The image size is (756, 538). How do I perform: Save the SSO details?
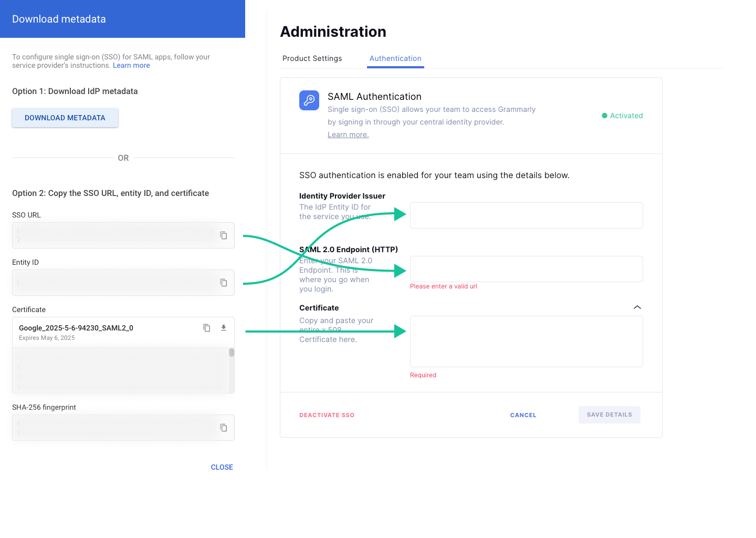[x=609, y=415]
